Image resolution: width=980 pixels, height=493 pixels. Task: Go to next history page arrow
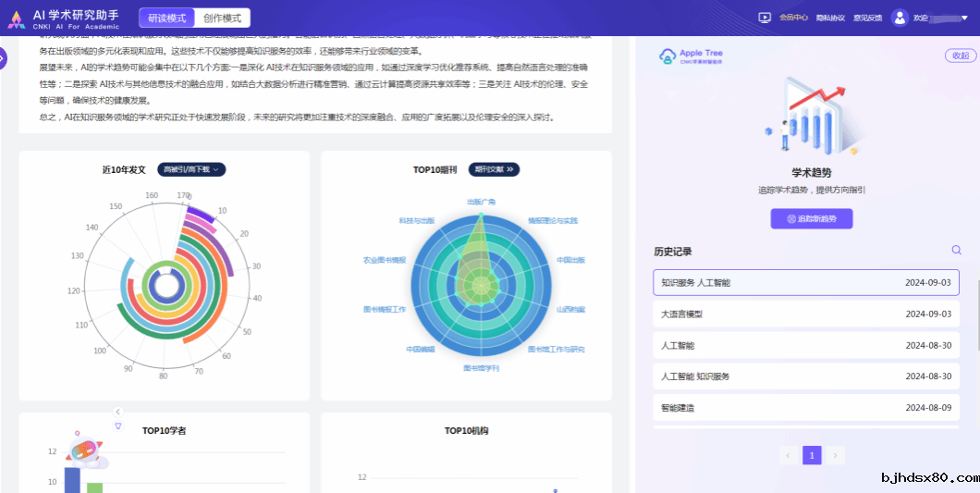(836, 455)
